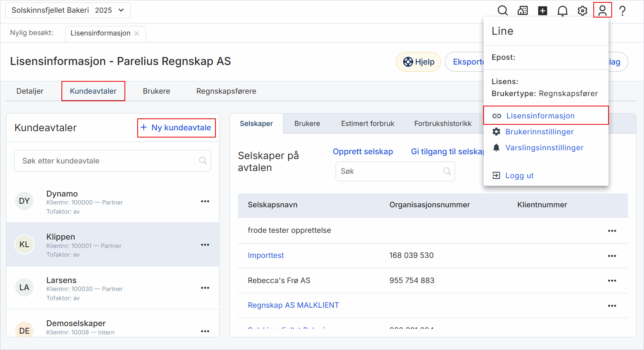Open the settings gear icon
The height and width of the screenshot is (350, 644).
click(583, 11)
